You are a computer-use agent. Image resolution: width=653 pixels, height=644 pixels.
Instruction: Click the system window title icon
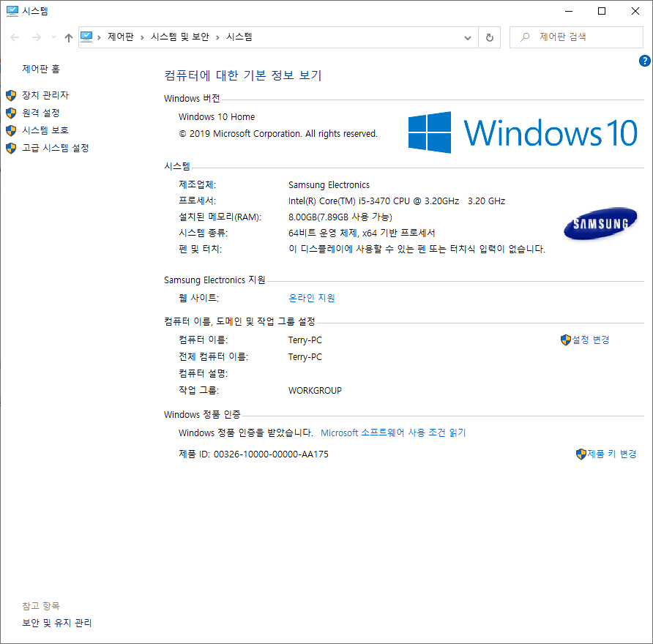[12, 11]
